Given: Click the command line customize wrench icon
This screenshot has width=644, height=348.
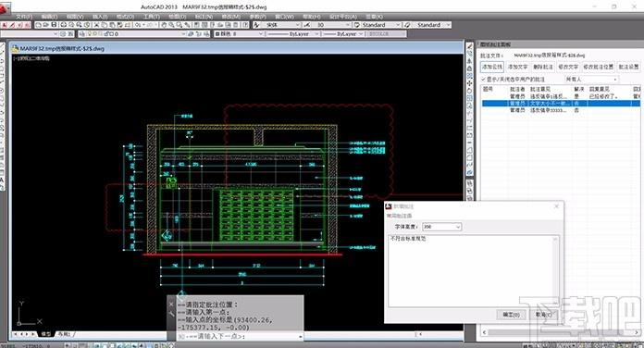Looking at the screenshot, I should [x=171, y=314].
